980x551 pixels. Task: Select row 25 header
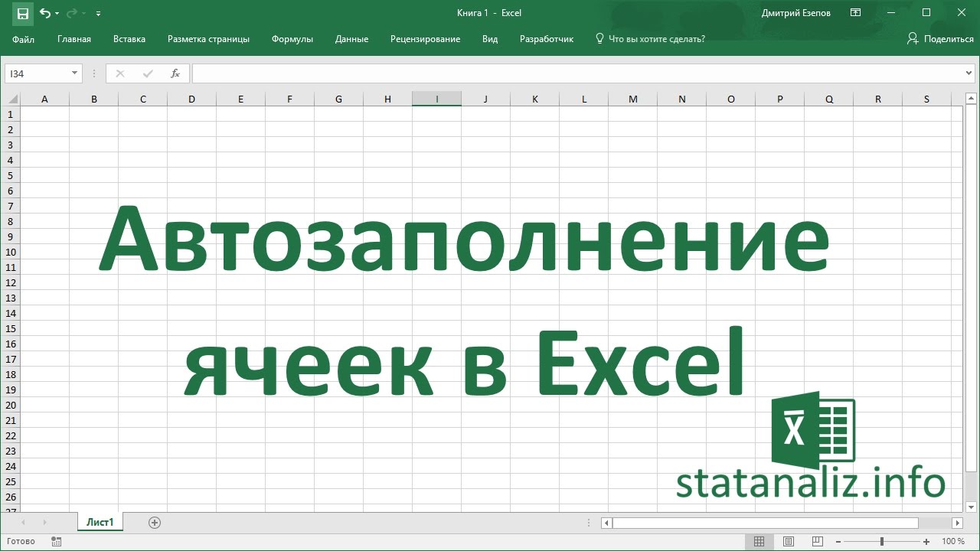tap(11, 481)
